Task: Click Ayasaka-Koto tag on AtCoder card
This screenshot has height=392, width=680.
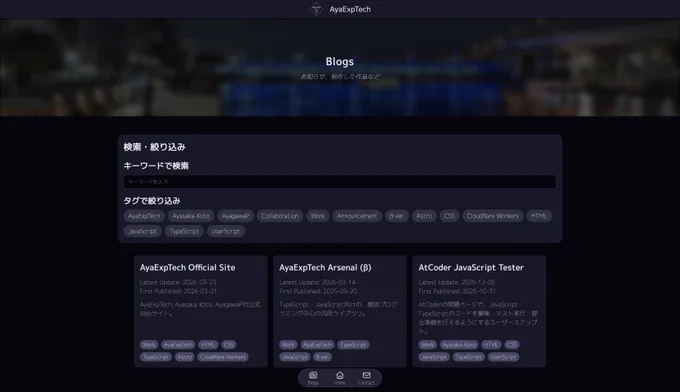Action: coord(459,345)
